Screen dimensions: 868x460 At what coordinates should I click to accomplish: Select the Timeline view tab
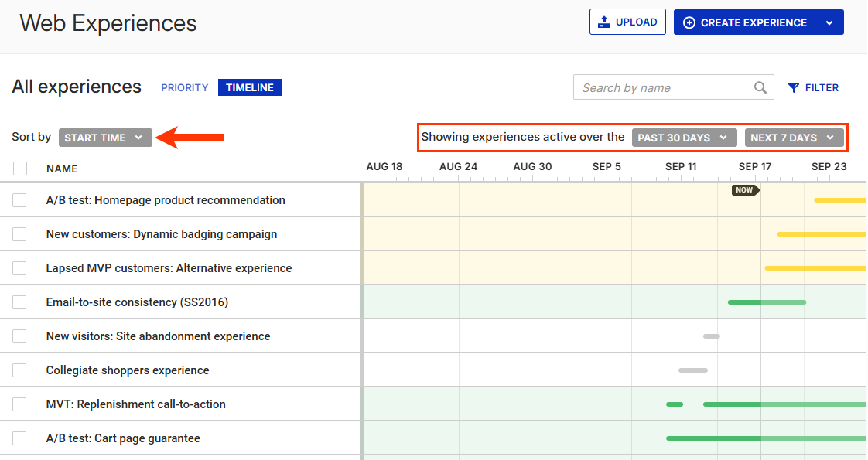click(250, 88)
